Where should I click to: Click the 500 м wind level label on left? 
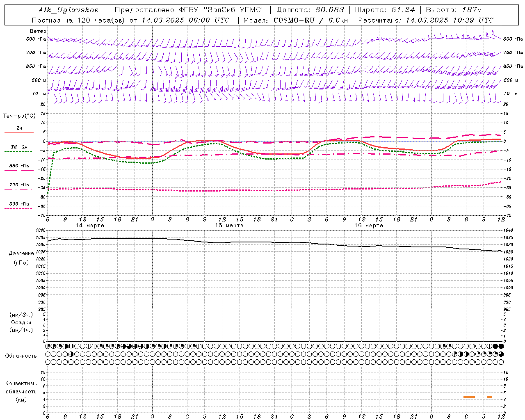[x=39, y=80]
